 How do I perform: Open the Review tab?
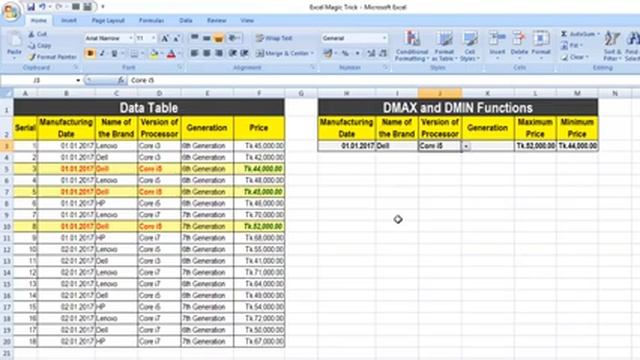pos(216,20)
